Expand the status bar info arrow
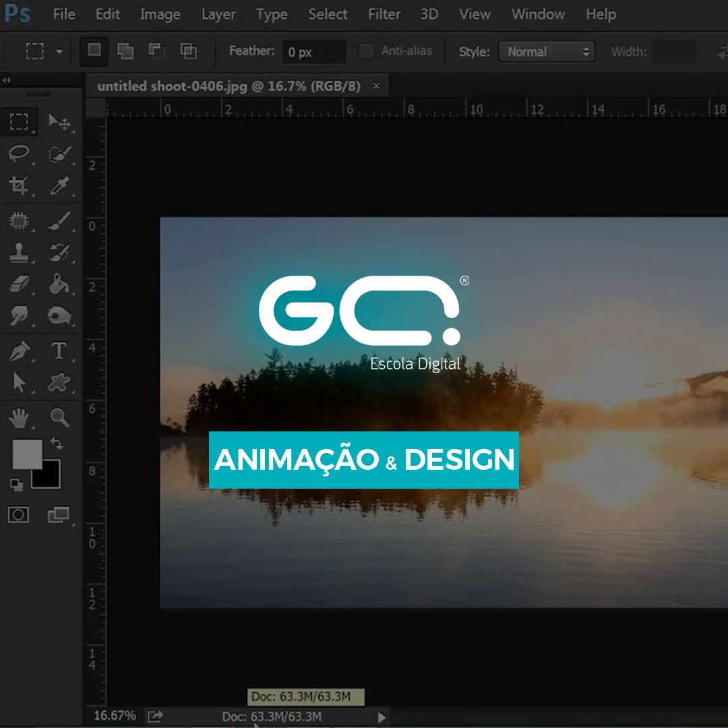 [382, 717]
